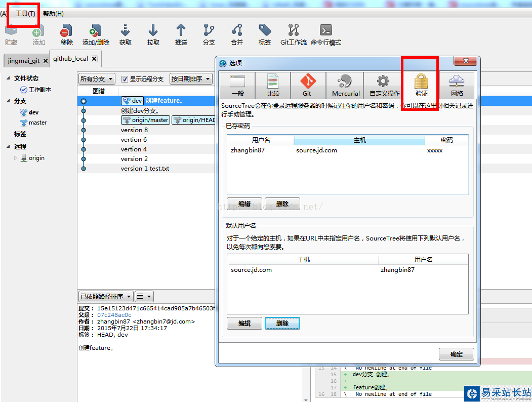This screenshot has height=402, width=532.
Task: Select default username row source.jd.com
Action: pos(347,270)
